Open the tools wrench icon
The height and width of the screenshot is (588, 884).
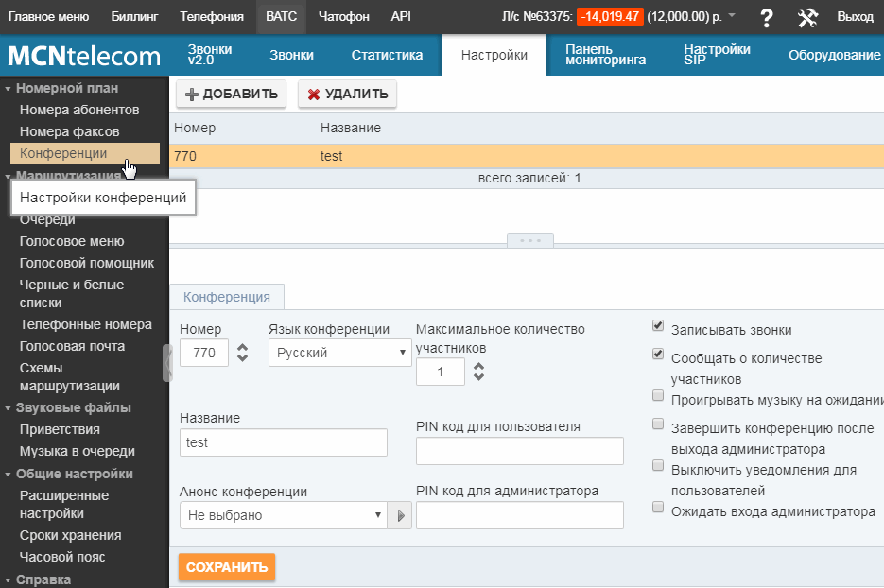pos(806,17)
